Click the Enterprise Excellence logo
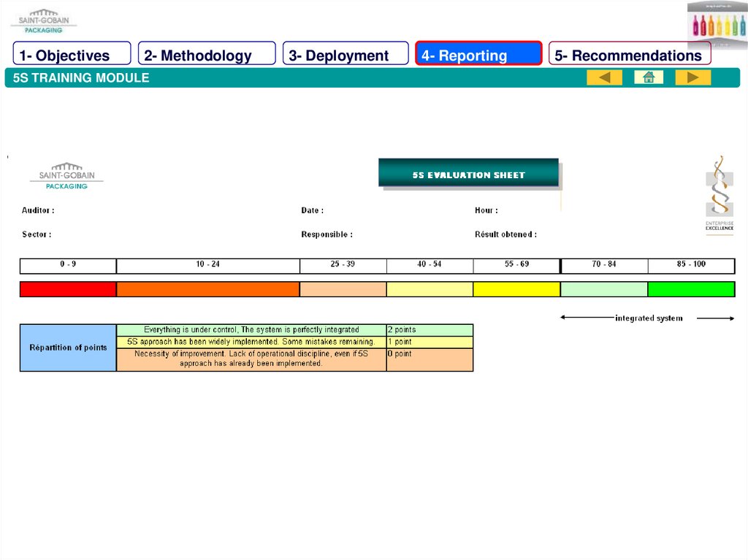Image resolution: width=748 pixels, height=560 pixels. 719,195
